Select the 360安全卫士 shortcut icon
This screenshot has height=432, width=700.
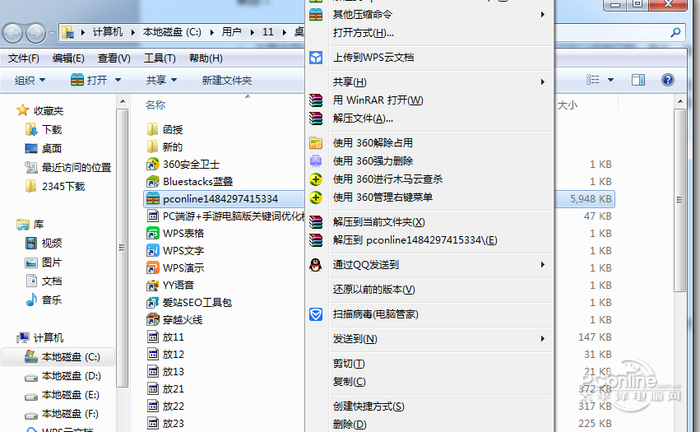[153, 164]
